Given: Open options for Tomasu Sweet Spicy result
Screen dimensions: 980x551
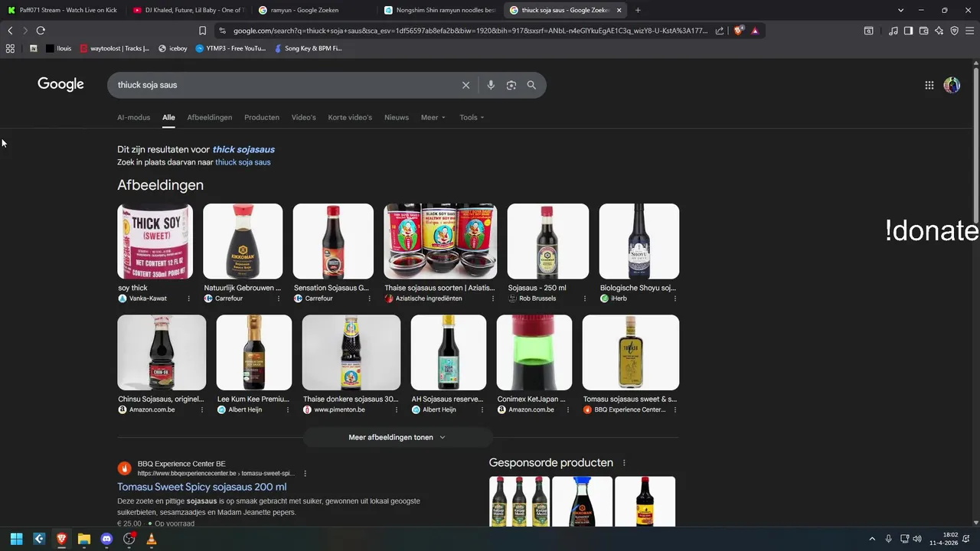Looking at the screenshot, I should tap(305, 473).
